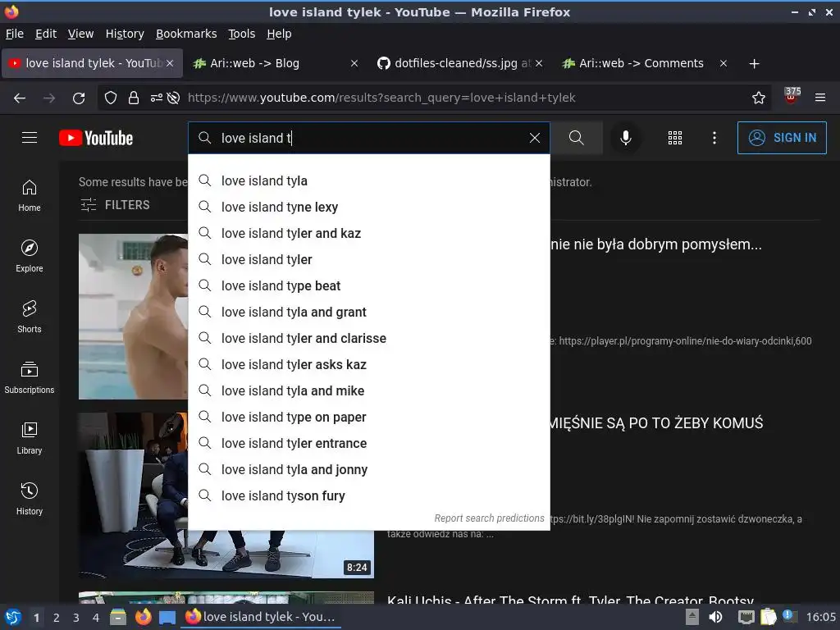This screenshot has height=630, width=840.
Task: Open the File menu
Action: click(x=15, y=34)
